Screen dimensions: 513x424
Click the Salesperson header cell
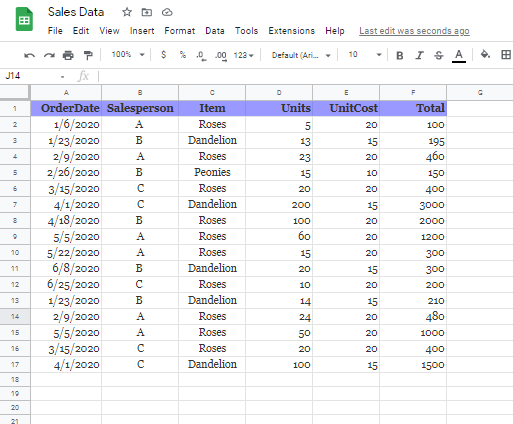[x=140, y=108]
